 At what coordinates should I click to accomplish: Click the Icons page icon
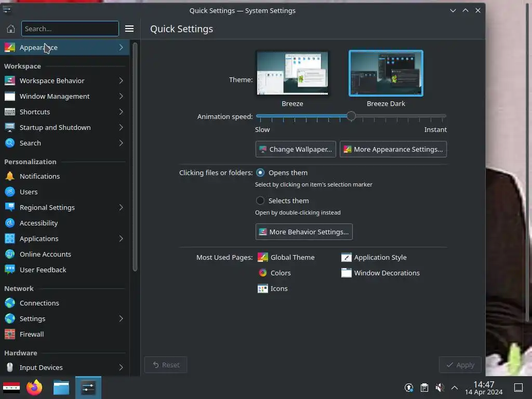262,289
